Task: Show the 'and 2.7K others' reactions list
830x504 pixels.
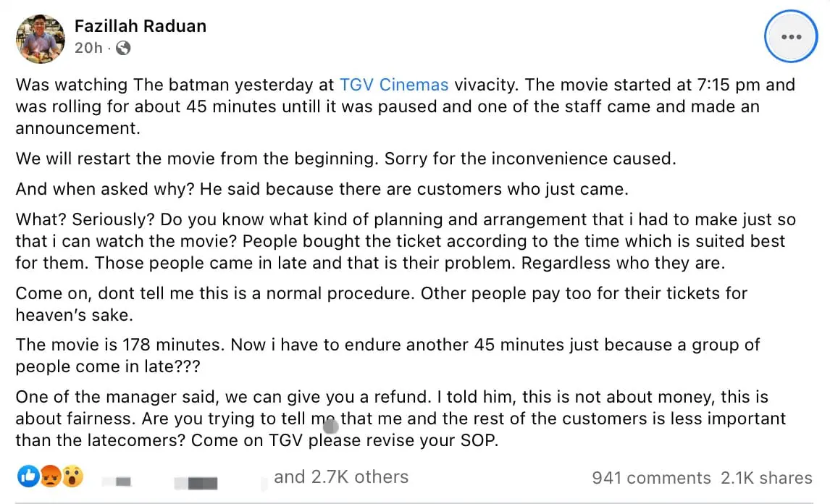Action: coord(340,477)
